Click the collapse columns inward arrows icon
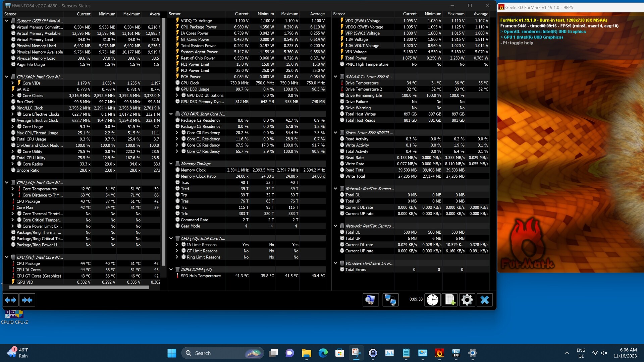 pyautogui.click(x=27, y=300)
